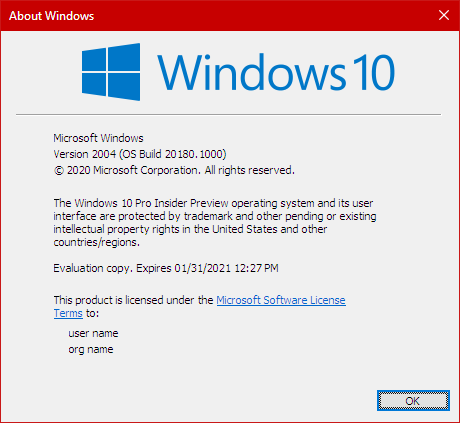
Task: Click 'This product is licensed under the' text
Action: [x=133, y=300]
